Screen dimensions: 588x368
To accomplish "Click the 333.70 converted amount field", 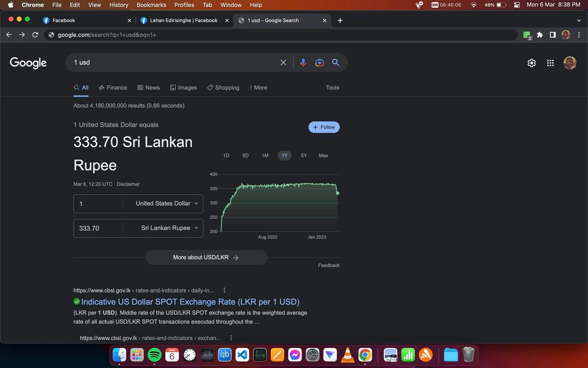I will click(98, 228).
